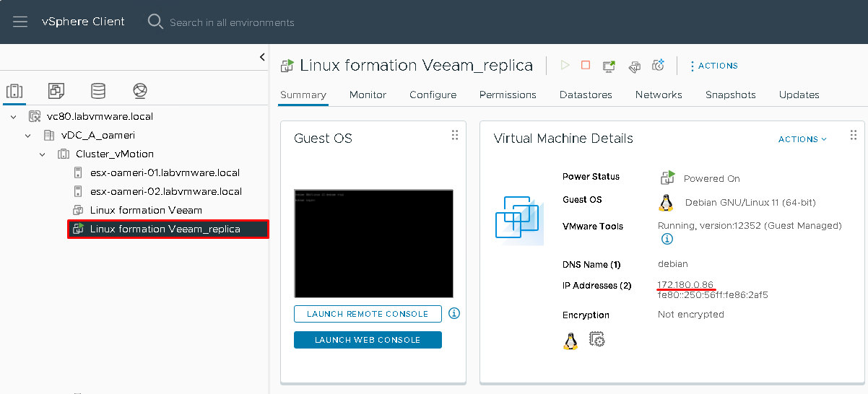Switch to Storage inventory view
Screen dimensions: 868x394
click(98, 91)
